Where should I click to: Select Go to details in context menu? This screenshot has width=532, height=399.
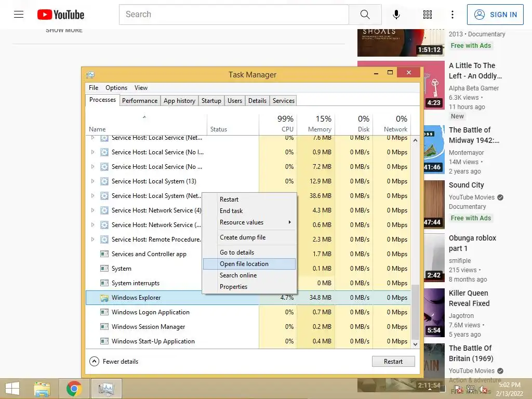(249, 252)
